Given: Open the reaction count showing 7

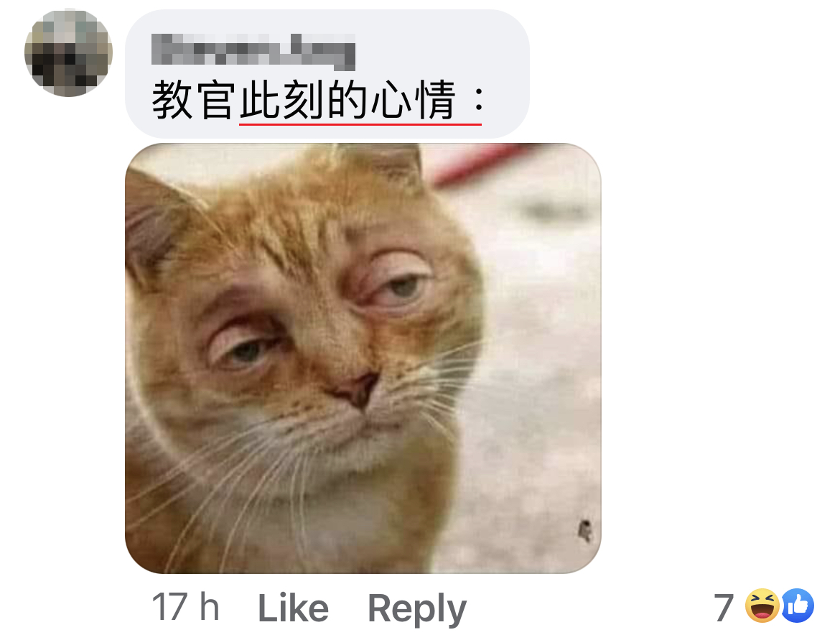Looking at the screenshot, I should (724, 607).
